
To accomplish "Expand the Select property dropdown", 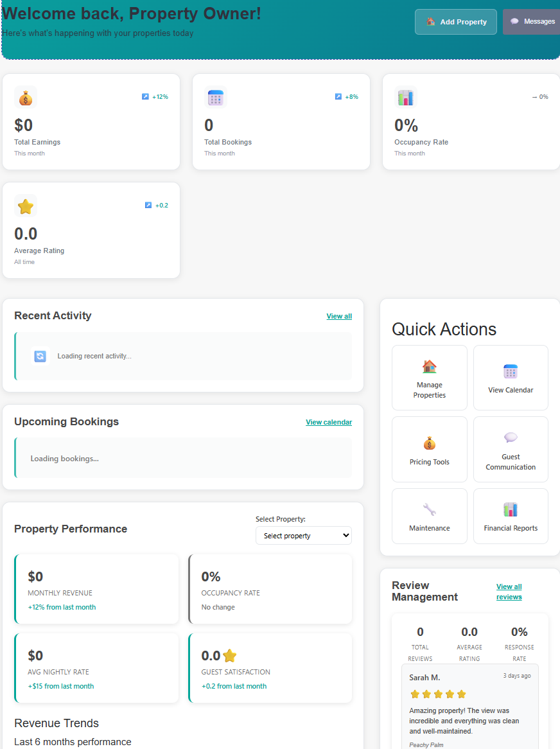I will (x=303, y=536).
